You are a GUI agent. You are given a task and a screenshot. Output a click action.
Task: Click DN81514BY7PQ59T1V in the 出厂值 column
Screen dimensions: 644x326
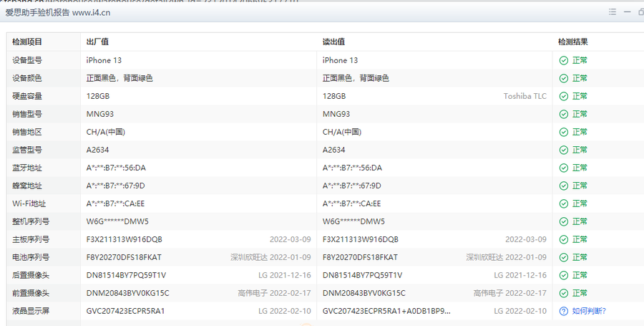pyautogui.click(x=126, y=275)
